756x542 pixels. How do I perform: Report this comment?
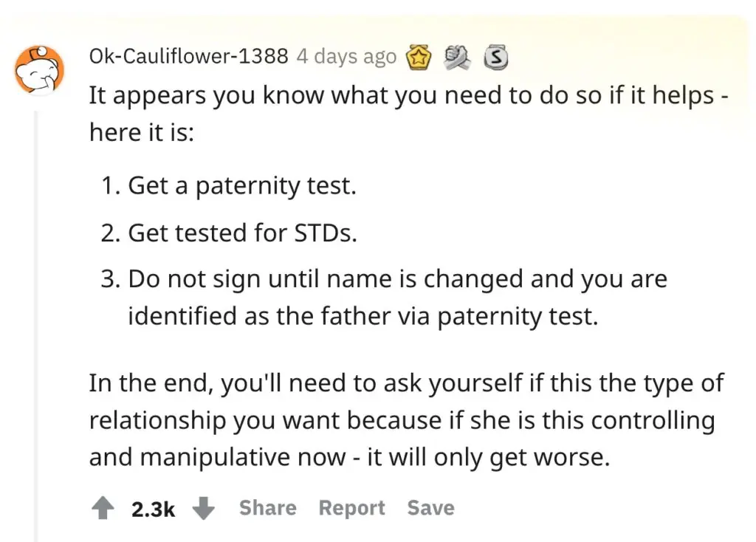click(x=351, y=508)
